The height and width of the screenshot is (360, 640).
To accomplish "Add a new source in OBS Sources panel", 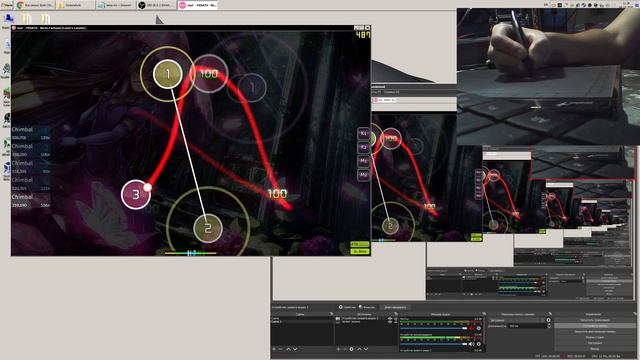I will [x=338, y=349].
